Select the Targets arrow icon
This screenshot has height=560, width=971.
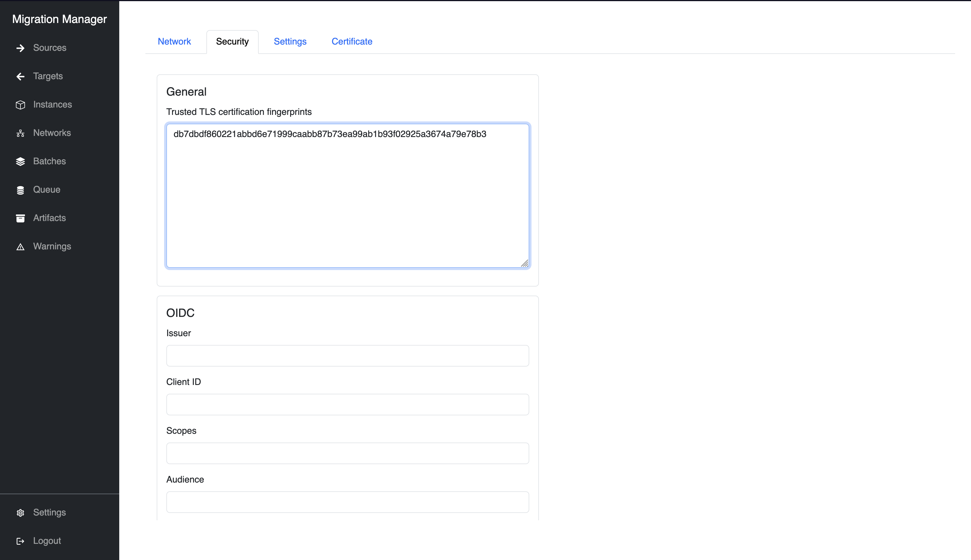(x=20, y=76)
